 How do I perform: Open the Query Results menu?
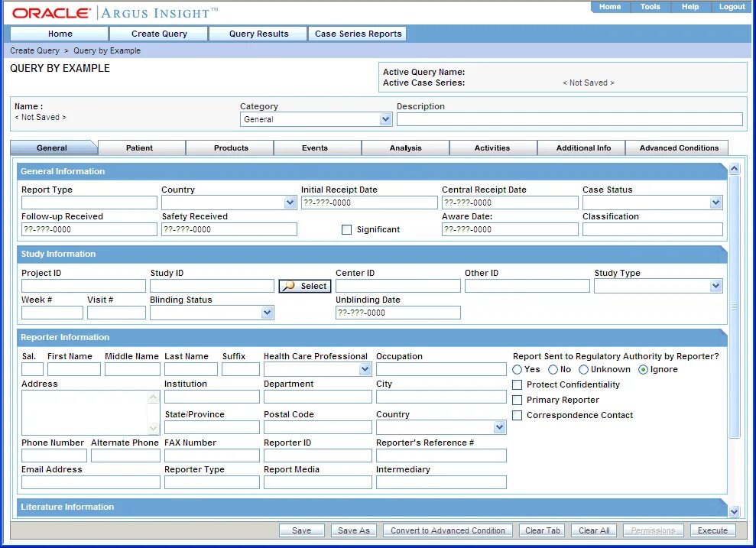258,34
